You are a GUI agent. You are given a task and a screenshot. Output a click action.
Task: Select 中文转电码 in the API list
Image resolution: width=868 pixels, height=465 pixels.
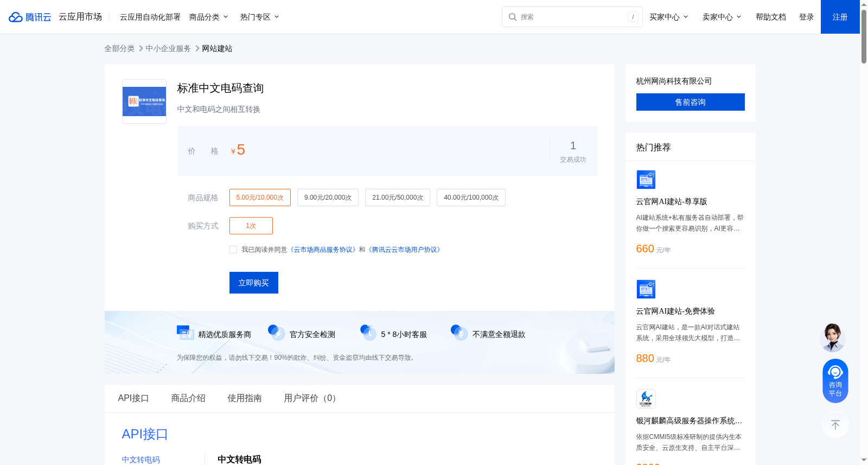click(x=141, y=460)
